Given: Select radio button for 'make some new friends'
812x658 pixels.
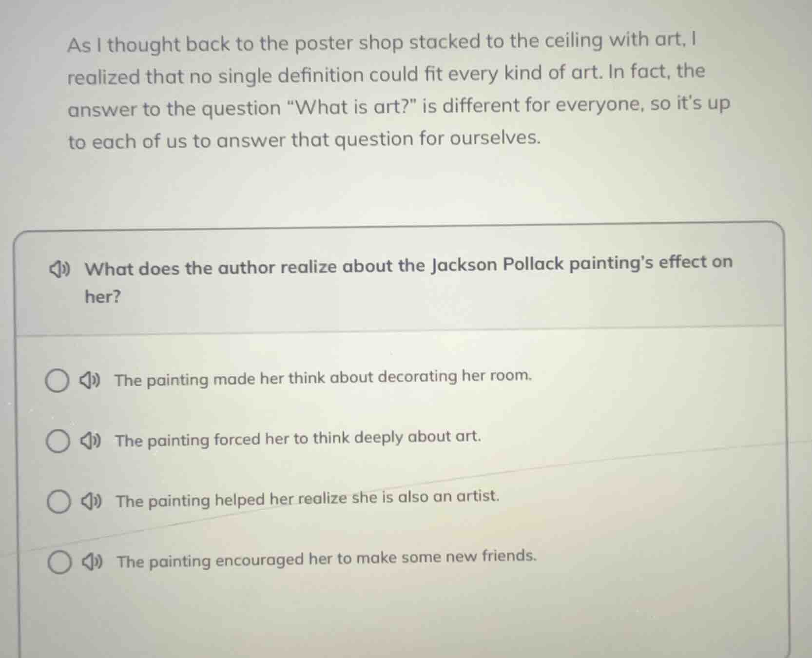Looking at the screenshot, I should click(59, 562).
